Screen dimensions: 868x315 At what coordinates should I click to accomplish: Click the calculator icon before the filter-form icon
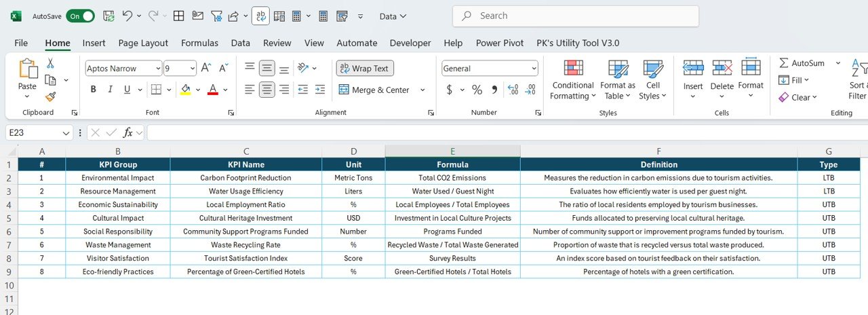(323, 16)
